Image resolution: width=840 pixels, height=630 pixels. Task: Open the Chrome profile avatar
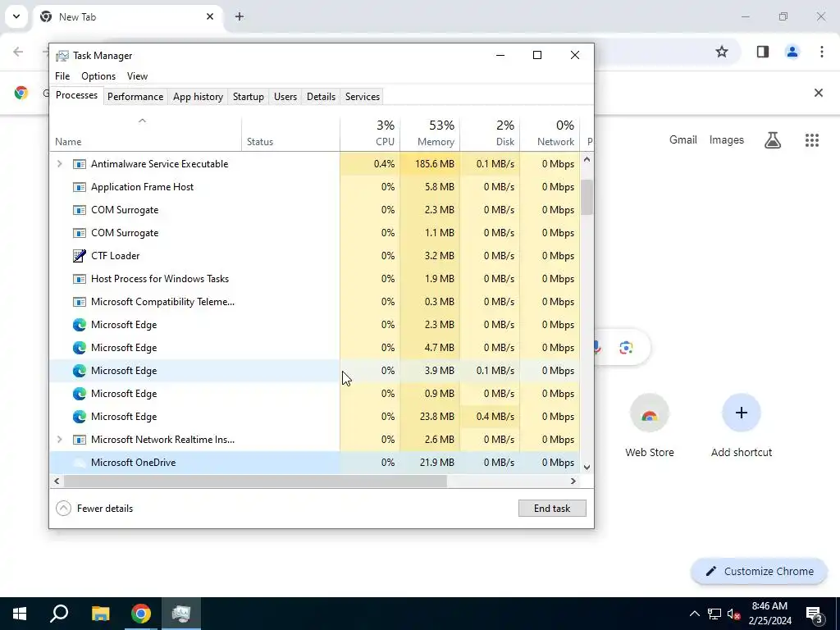coord(792,52)
